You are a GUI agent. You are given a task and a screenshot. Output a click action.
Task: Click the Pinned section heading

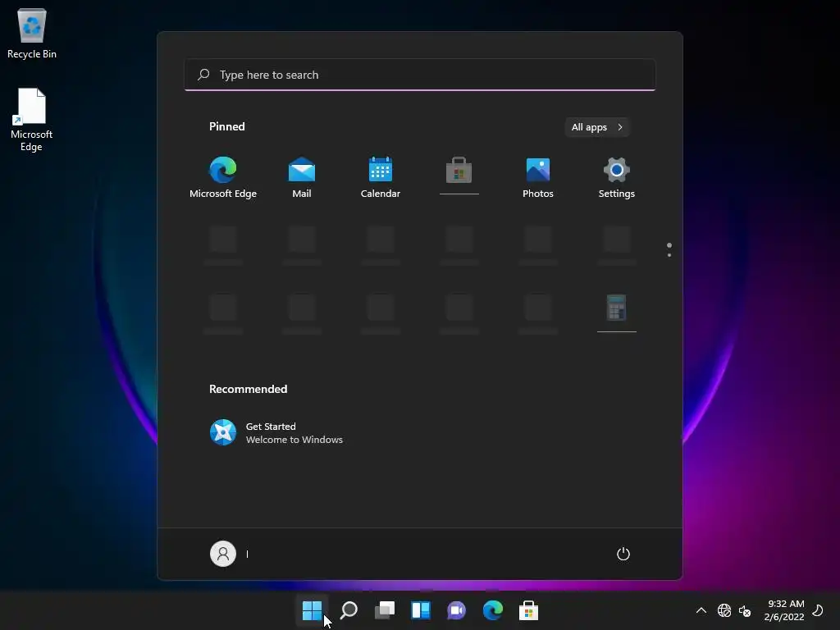point(227,126)
